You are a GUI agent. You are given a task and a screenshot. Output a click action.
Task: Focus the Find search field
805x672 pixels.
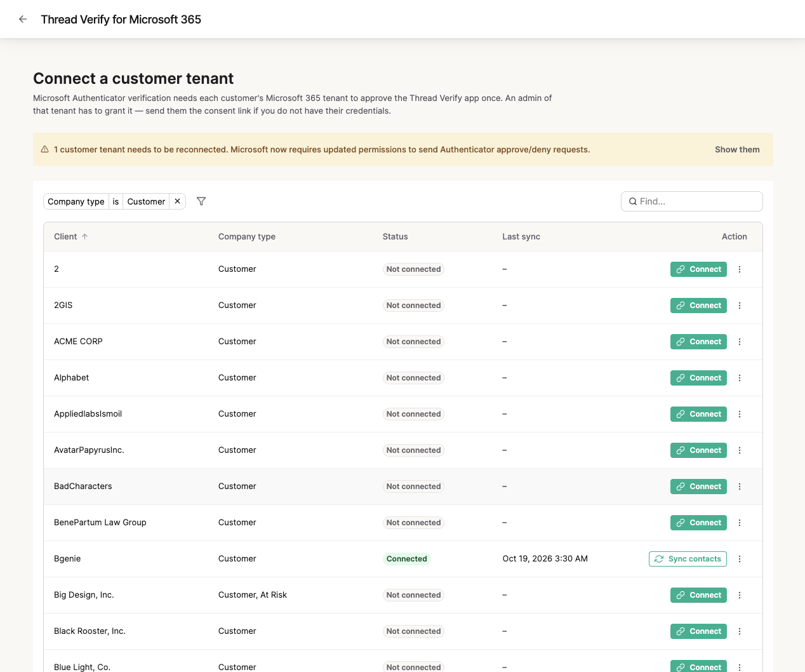pyautogui.click(x=692, y=201)
